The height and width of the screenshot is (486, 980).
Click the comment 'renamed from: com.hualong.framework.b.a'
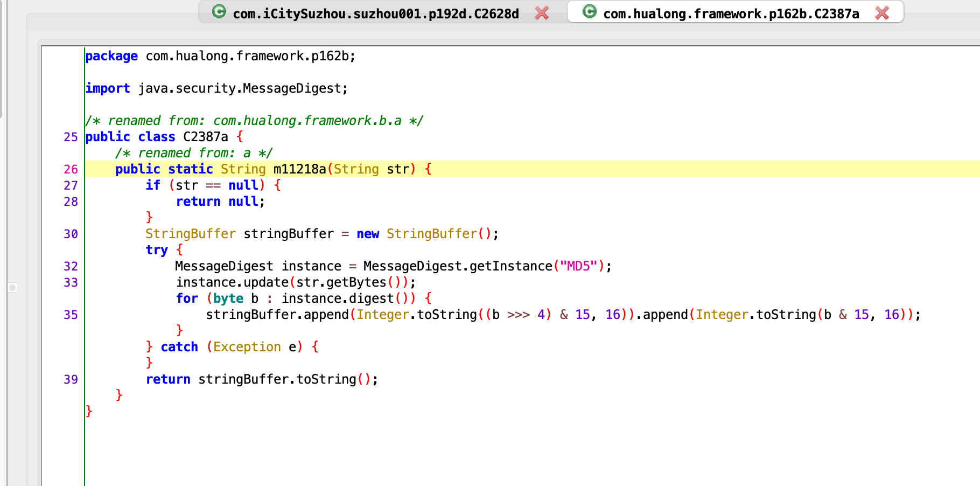[254, 121]
